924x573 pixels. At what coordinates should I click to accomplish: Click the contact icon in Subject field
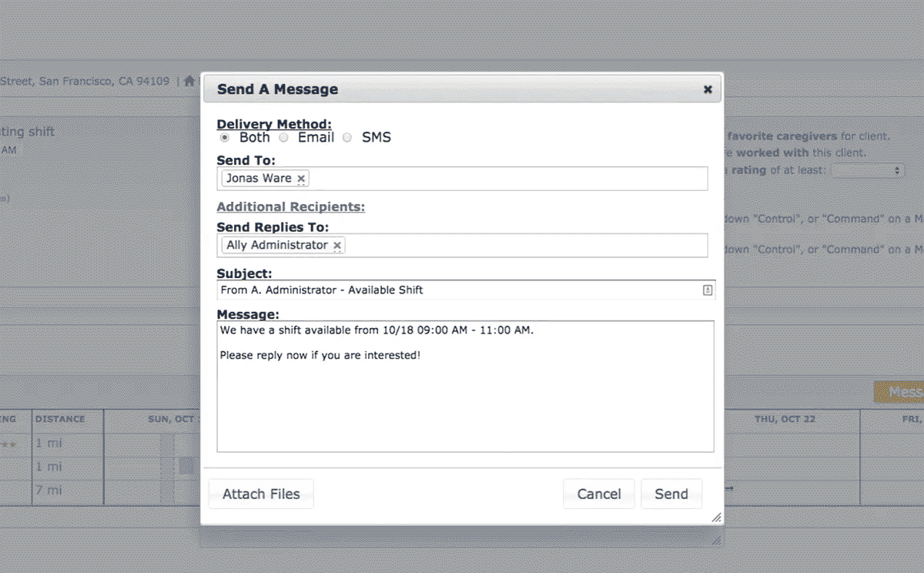[707, 290]
